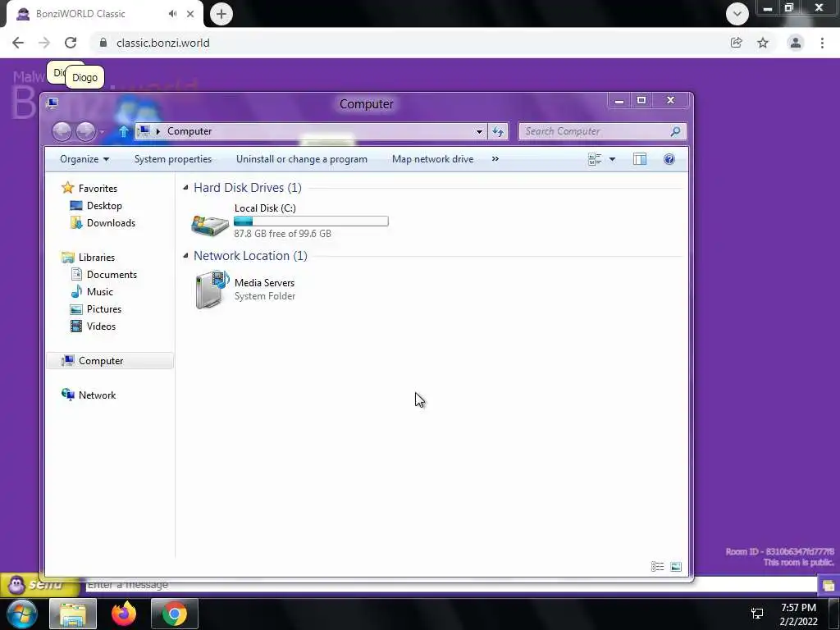Click the Explorer back navigation button

click(x=62, y=131)
